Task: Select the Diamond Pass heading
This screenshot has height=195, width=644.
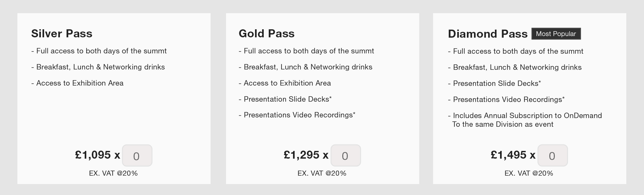Action: (x=488, y=34)
